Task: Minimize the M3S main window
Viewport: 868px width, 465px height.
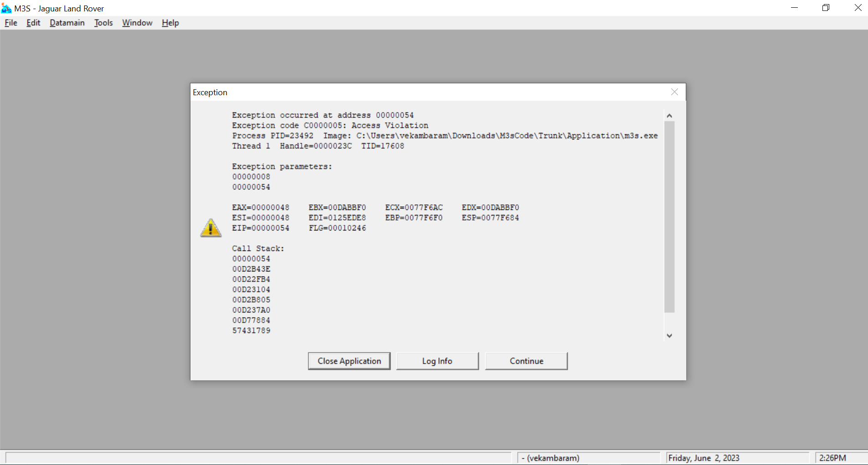Action: [x=794, y=8]
